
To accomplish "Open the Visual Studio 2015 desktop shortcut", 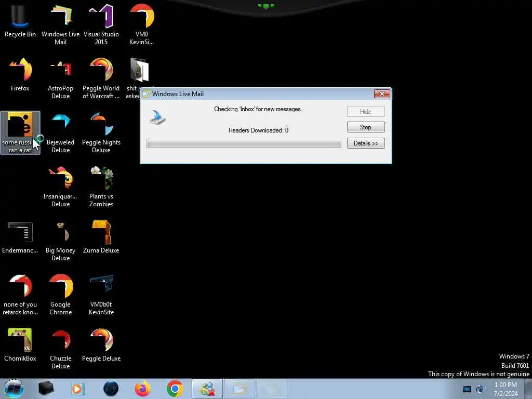I will click(x=101, y=24).
